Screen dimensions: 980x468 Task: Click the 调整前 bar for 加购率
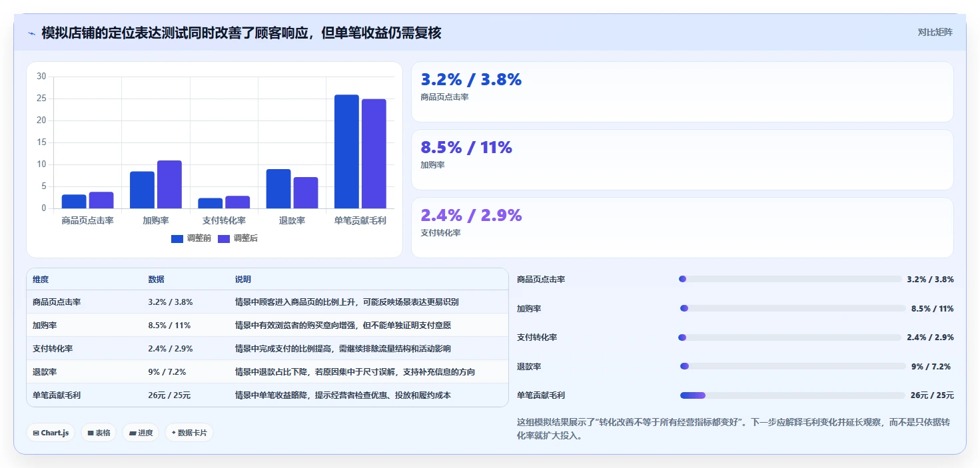tap(142, 190)
